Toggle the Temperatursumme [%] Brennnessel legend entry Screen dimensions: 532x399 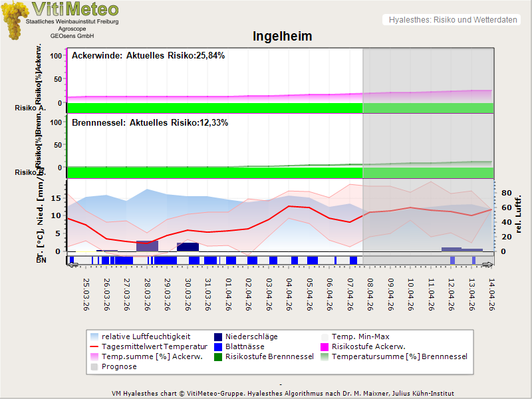(x=399, y=356)
